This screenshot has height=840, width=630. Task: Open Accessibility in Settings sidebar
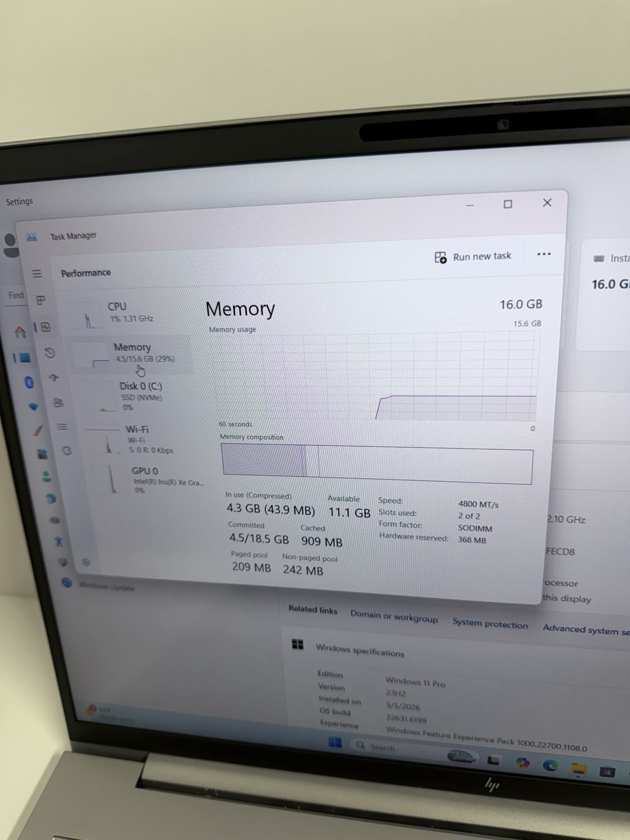[x=58, y=541]
